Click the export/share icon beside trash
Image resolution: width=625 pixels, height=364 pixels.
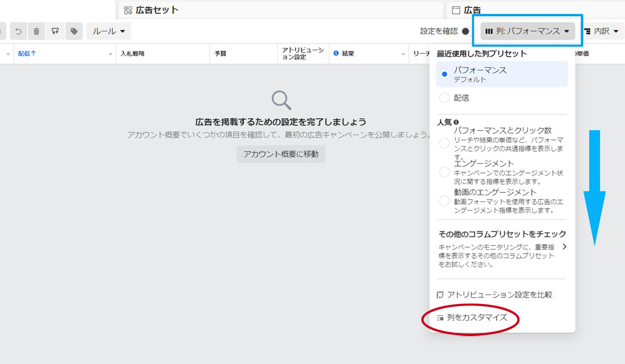55,31
